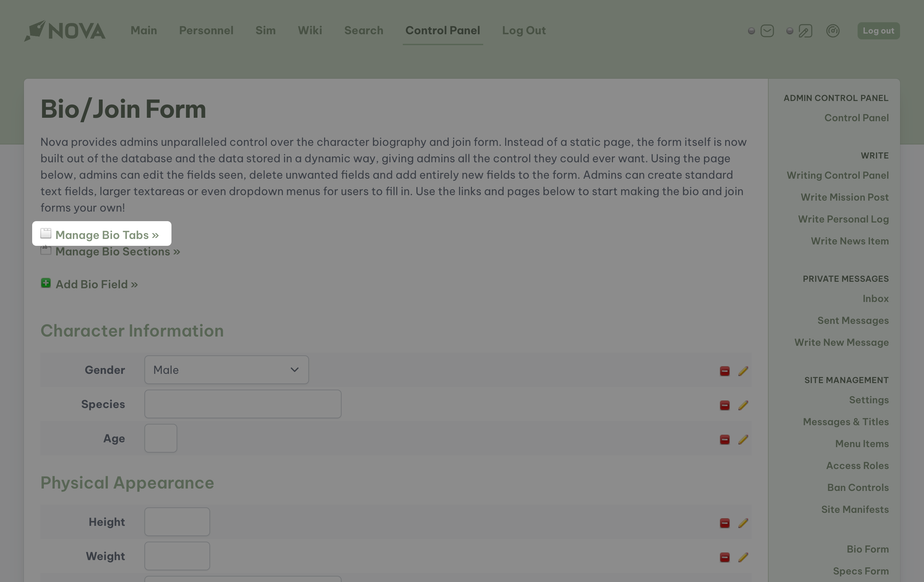Open Writing Control Panel sidebar link
This screenshot has height=582, width=924.
click(x=838, y=175)
